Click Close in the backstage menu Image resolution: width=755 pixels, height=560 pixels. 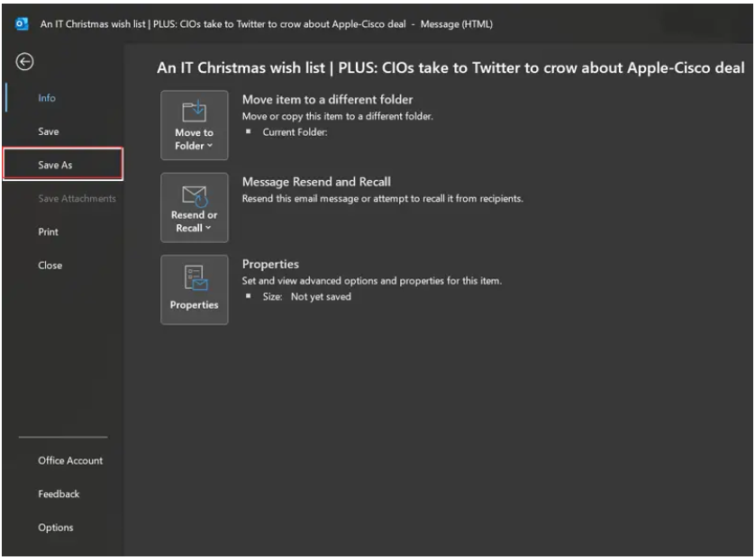pos(50,265)
